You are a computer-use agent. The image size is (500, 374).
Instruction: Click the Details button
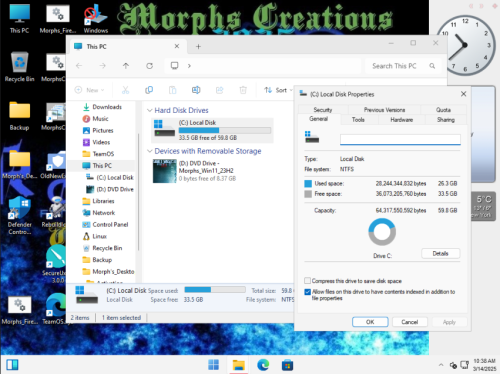click(440, 253)
